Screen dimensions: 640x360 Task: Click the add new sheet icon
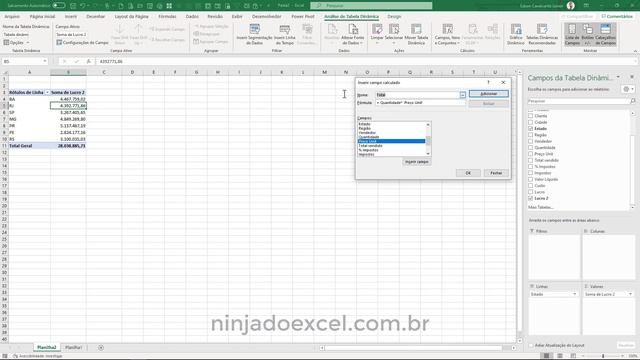(x=101, y=348)
